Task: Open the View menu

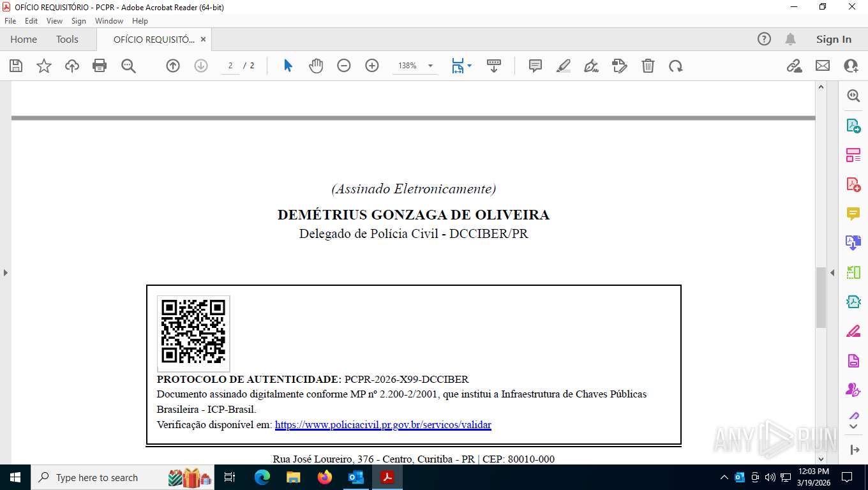Action: [54, 21]
